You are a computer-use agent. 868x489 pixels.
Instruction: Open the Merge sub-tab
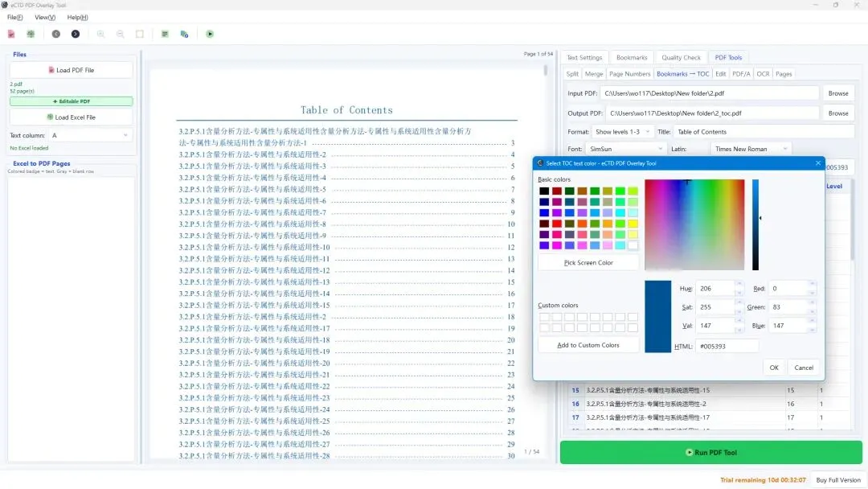[593, 74]
